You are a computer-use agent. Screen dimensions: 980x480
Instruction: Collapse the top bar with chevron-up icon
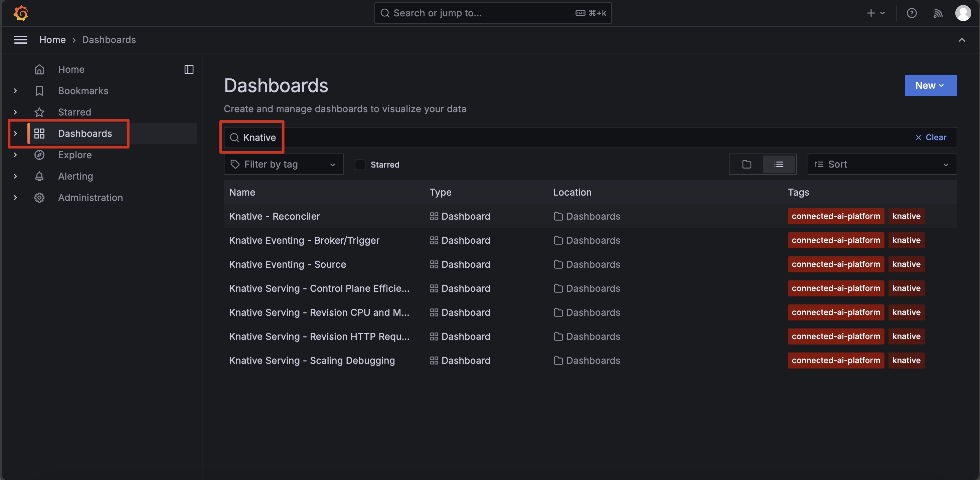click(962, 39)
